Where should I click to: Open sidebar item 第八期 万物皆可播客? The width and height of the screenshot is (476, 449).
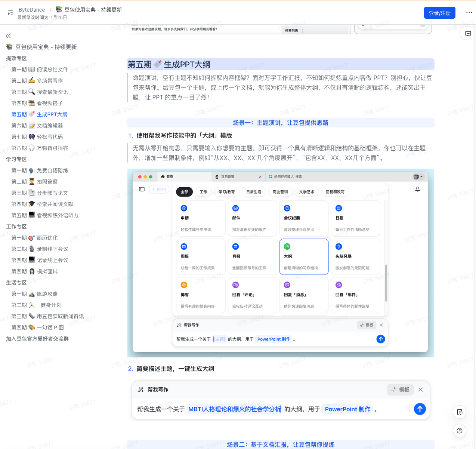pos(40,148)
